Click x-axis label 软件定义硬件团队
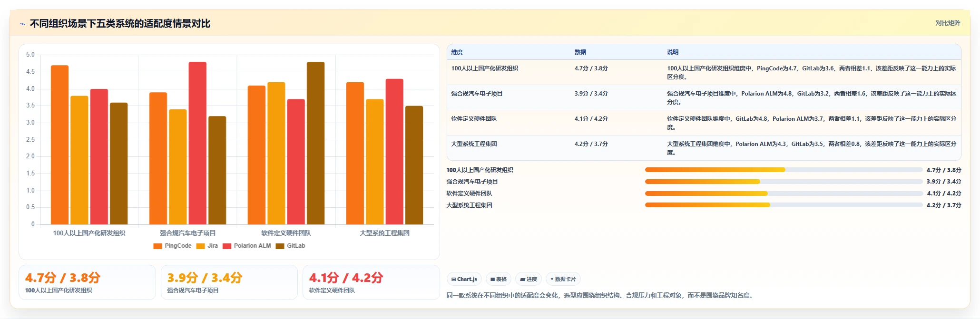 click(x=286, y=233)
